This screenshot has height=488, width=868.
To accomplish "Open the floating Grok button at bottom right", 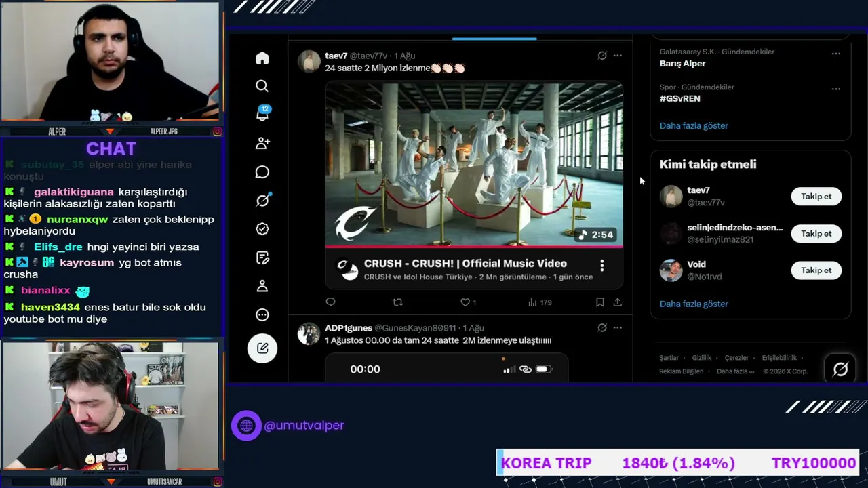I will coord(840,369).
